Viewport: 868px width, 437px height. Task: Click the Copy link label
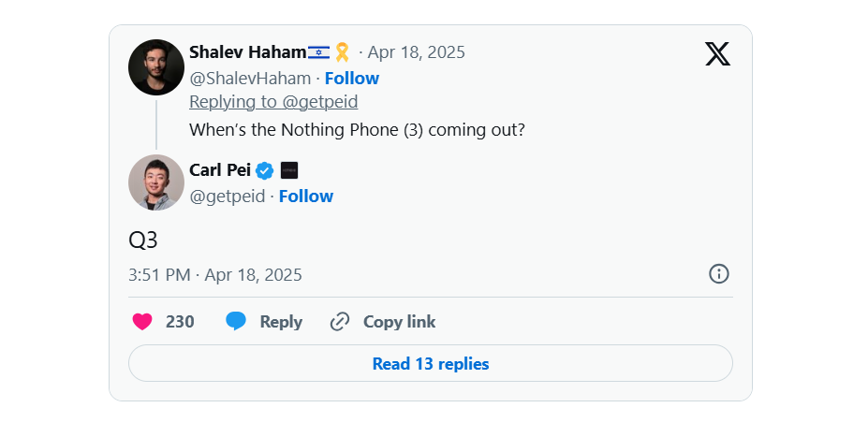point(399,321)
